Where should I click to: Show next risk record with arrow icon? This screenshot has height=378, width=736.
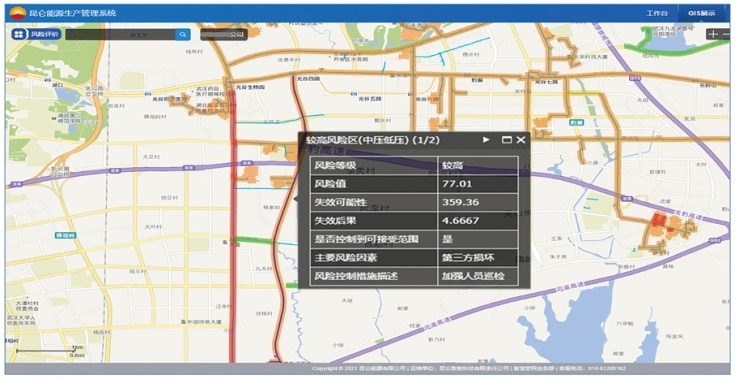click(x=486, y=139)
